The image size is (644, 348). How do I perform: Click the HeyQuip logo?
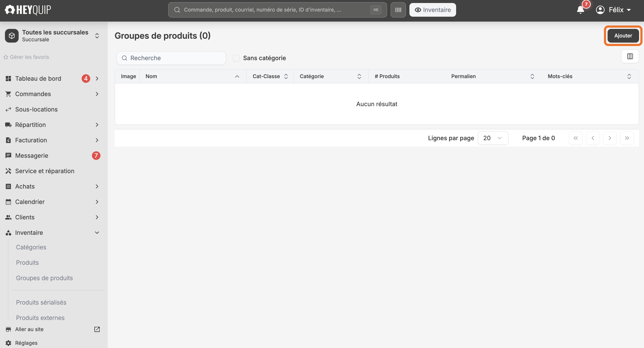(x=28, y=10)
